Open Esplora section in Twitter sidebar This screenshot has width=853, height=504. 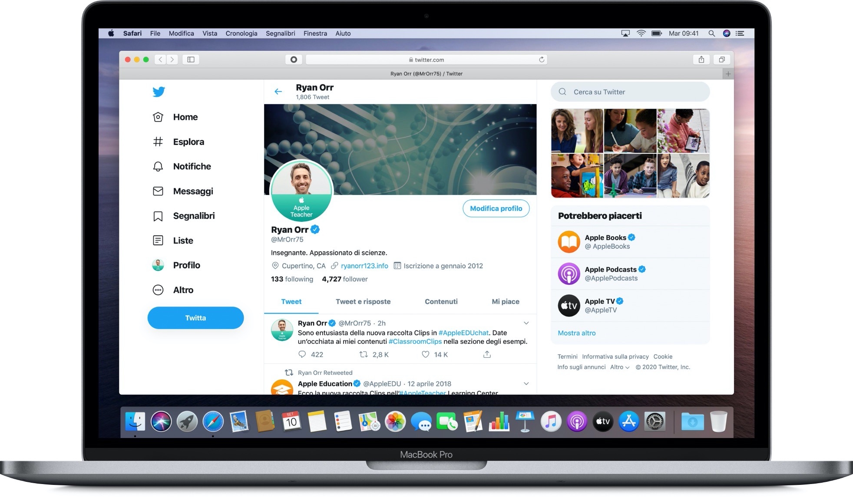[189, 141]
